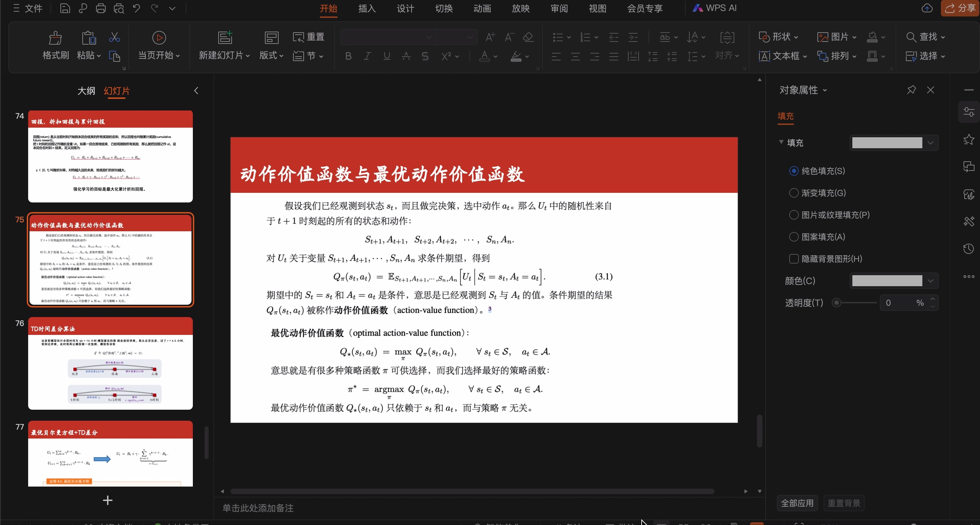Enable 隐藏背景图形 checkbox

794,258
